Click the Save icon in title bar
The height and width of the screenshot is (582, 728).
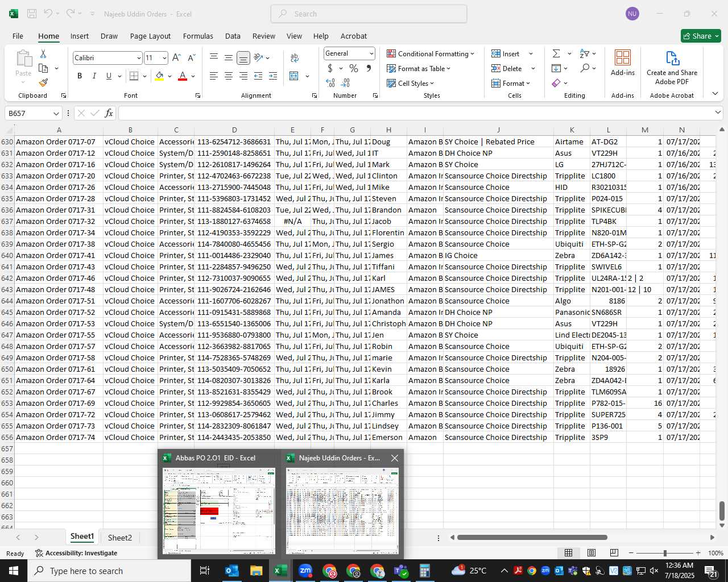(x=32, y=14)
